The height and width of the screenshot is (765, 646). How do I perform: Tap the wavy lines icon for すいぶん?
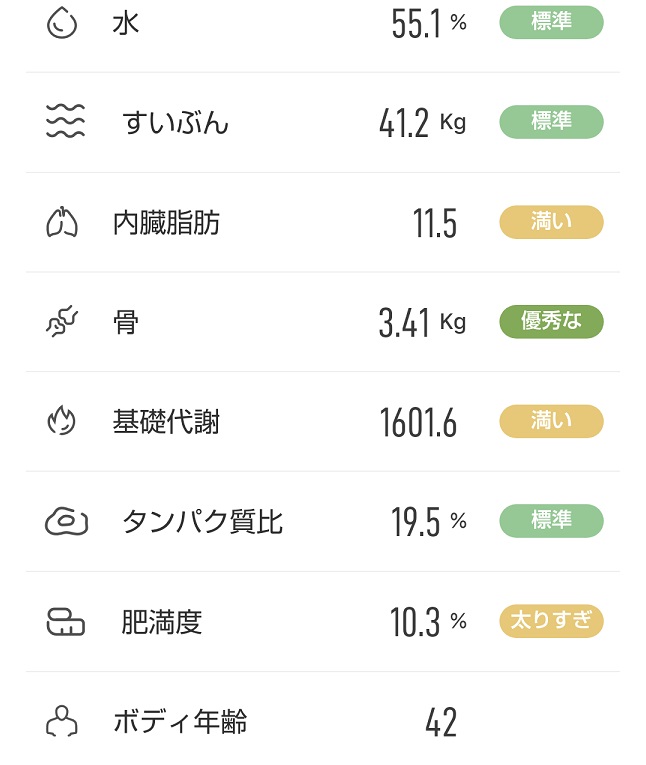[x=65, y=121]
